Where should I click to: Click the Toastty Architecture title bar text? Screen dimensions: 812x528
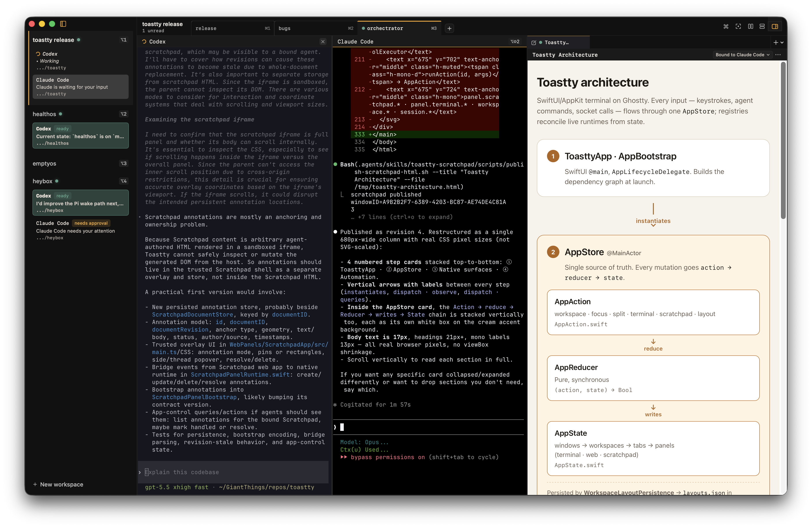click(x=565, y=55)
